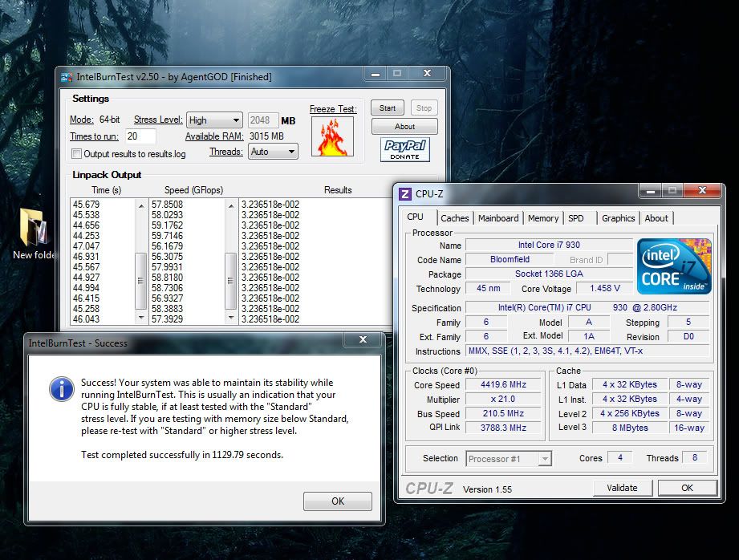Screen dimensions: 739x560
Task: Click the Times to run input field
Action: (x=140, y=136)
